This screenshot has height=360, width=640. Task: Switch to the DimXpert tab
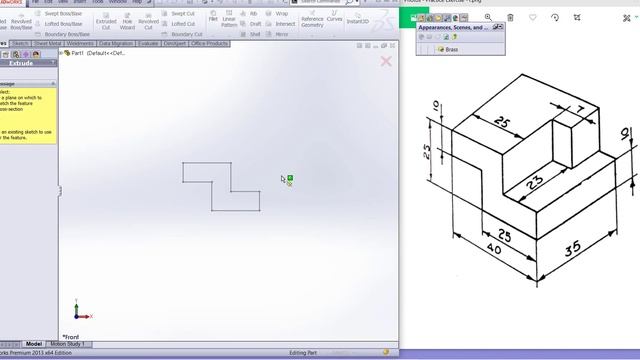[x=175, y=44]
